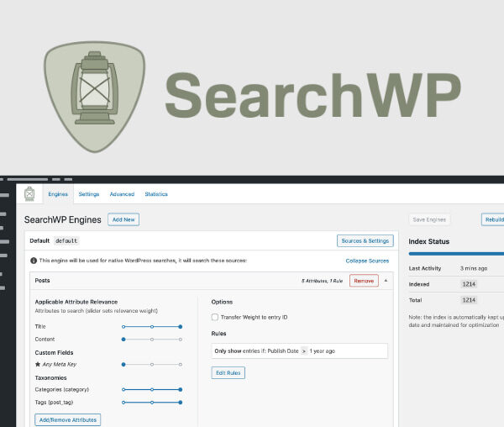Open Sources & Settings
The width and height of the screenshot is (504, 427).
pos(365,241)
